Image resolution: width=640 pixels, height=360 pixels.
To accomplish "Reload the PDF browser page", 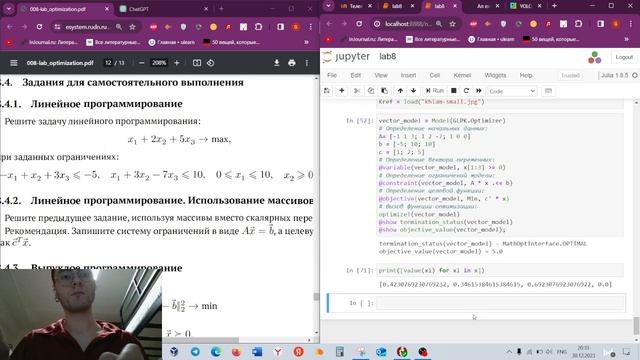I will point(39,27).
